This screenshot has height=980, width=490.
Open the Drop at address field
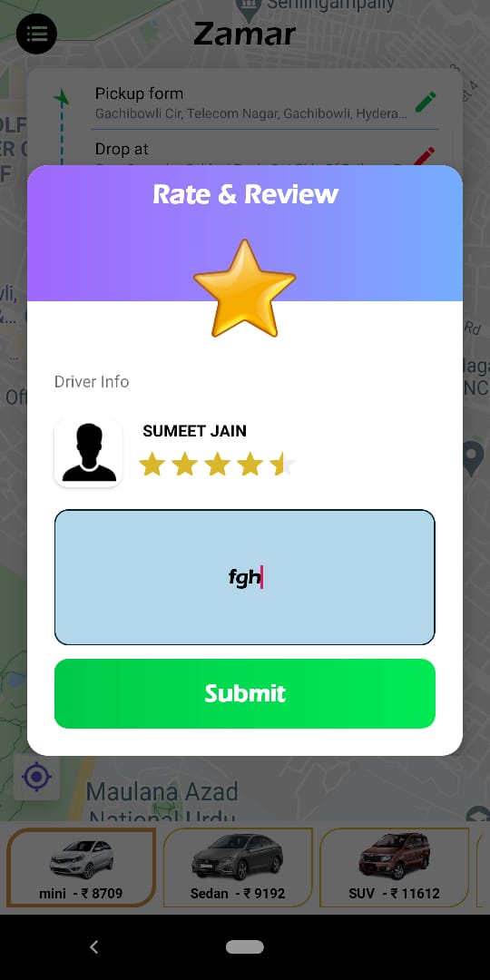tap(250, 153)
